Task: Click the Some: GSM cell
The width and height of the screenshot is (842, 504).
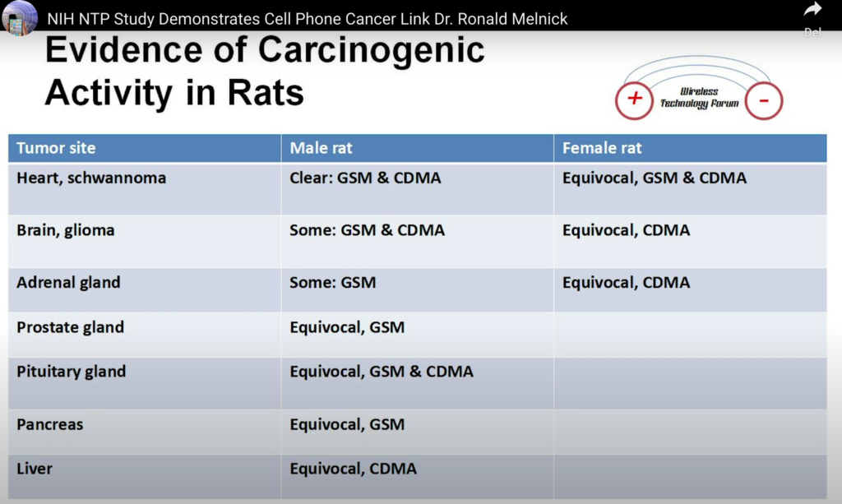Action: (x=332, y=283)
